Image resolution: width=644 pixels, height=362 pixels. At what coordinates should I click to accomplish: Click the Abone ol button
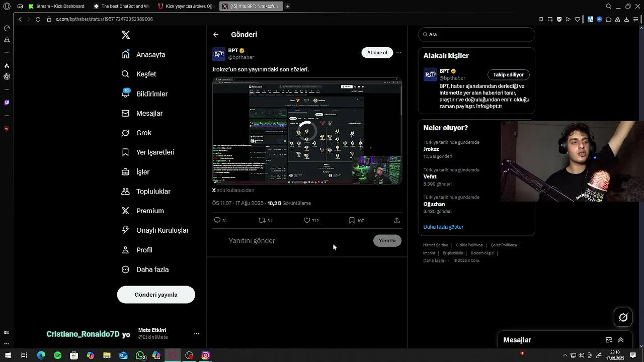tap(377, 53)
